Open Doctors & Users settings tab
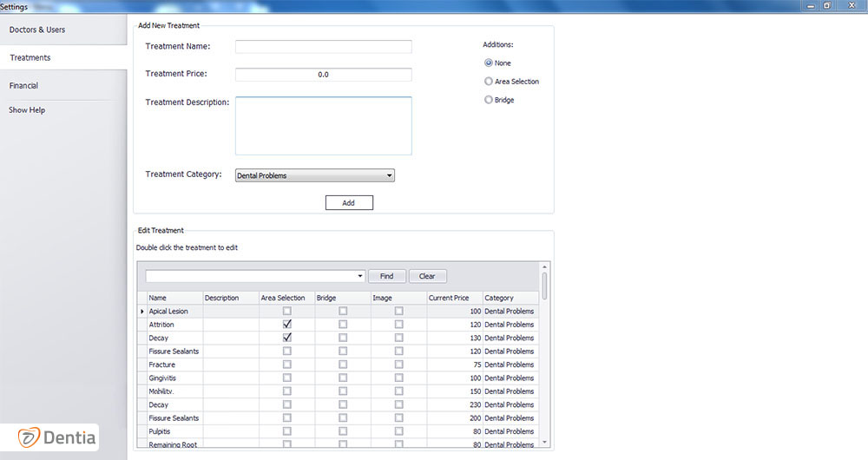 37,30
